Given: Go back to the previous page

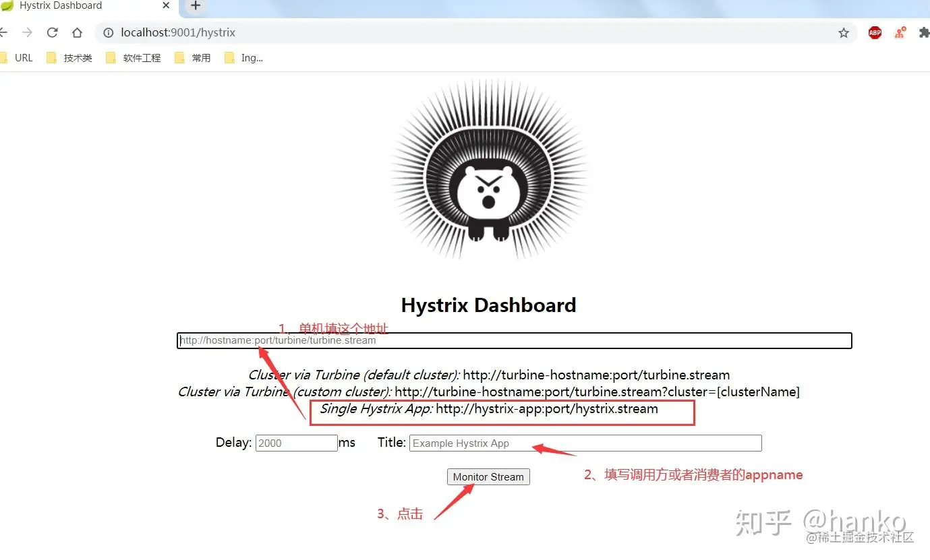Looking at the screenshot, I should (x=3, y=32).
